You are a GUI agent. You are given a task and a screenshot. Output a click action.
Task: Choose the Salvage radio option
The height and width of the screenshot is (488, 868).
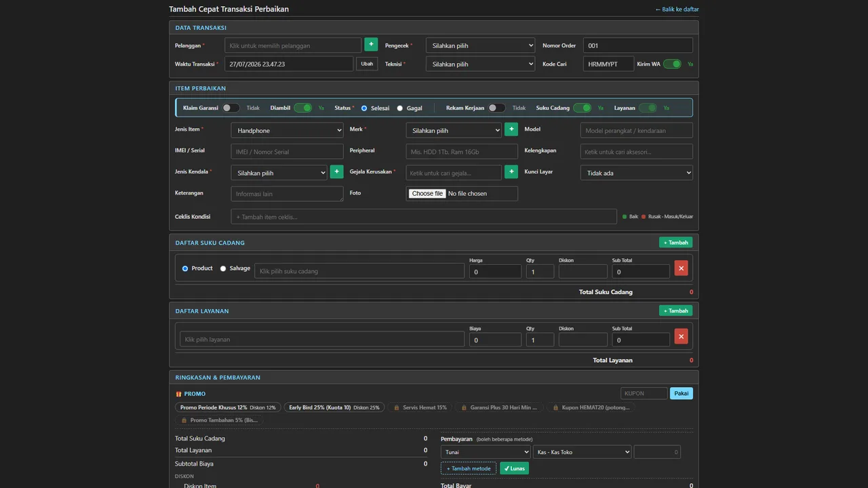(223, 268)
